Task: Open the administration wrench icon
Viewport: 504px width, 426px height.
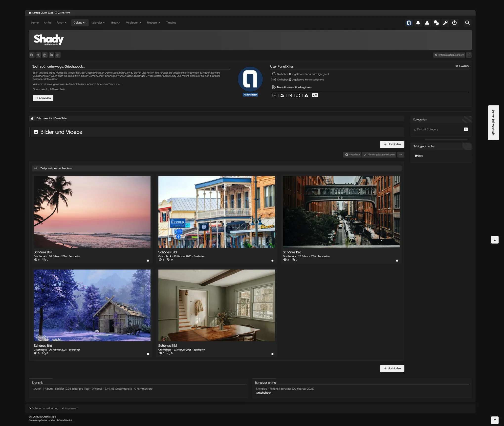Action: pyautogui.click(x=445, y=23)
